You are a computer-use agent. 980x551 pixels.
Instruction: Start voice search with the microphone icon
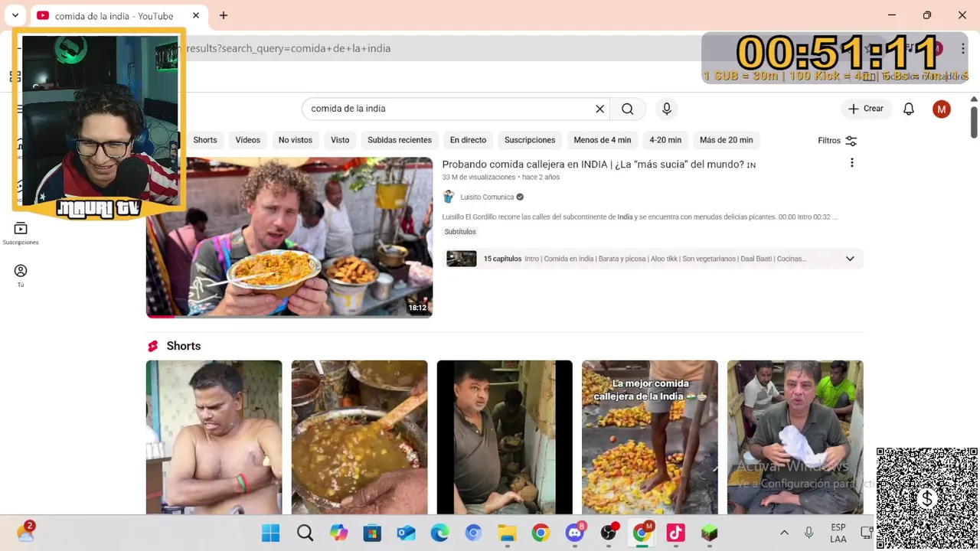(x=667, y=109)
